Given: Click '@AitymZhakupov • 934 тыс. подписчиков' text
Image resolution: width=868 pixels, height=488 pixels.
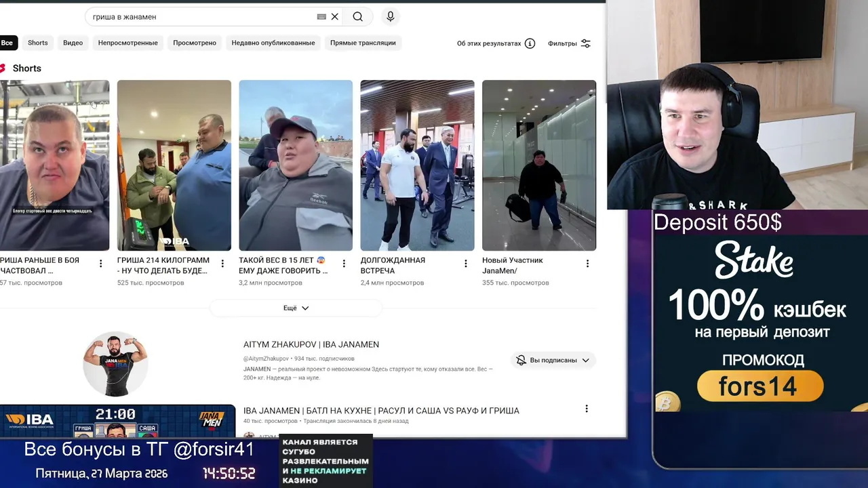Looking at the screenshot, I should tap(299, 359).
